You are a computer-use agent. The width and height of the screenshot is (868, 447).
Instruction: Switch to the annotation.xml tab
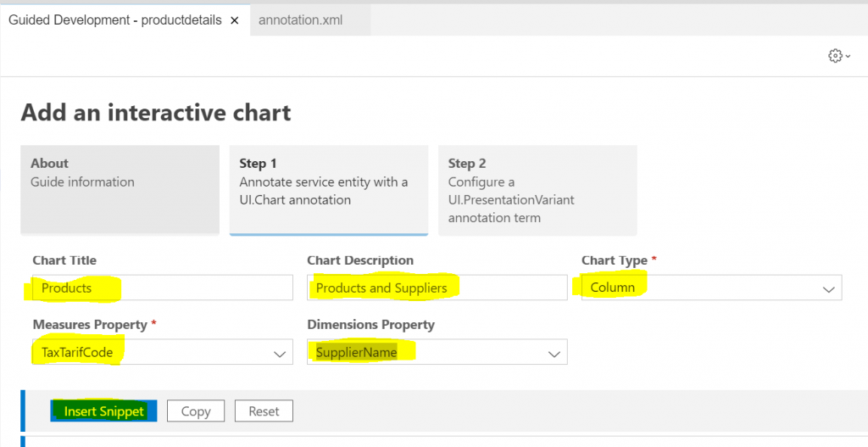coord(301,20)
